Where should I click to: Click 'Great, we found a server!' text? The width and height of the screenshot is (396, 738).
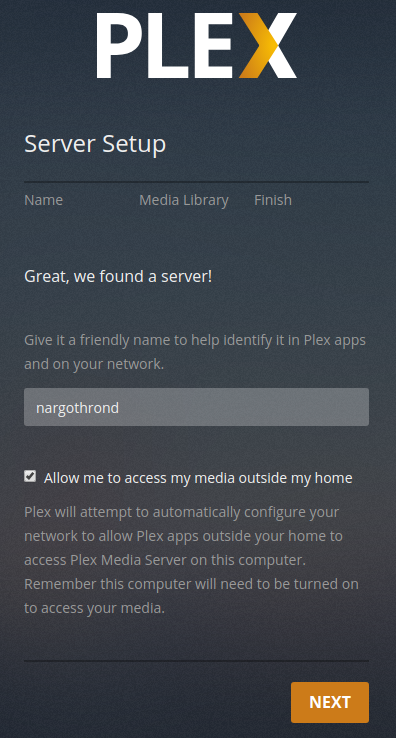[x=118, y=276]
